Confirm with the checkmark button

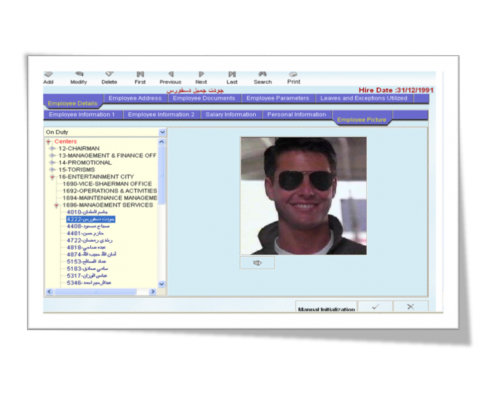(x=375, y=307)
